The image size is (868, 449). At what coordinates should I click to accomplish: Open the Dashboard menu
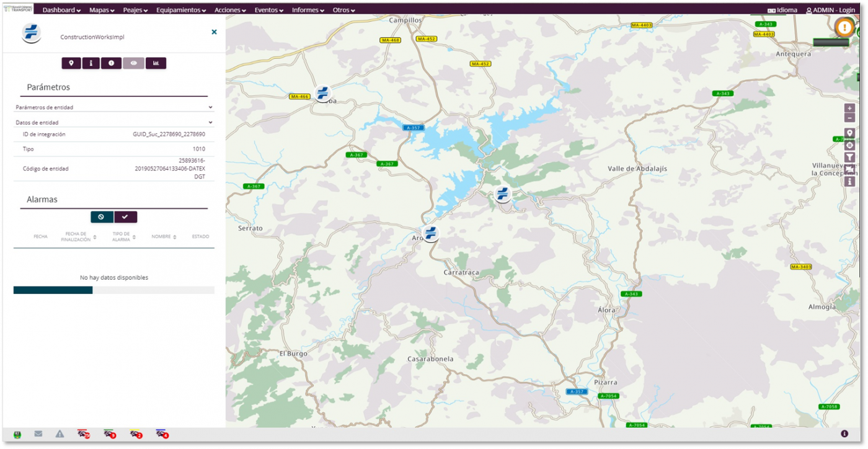point(62,10)
